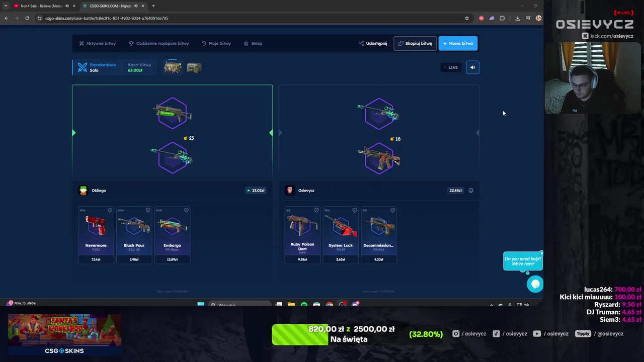This screenshot has width=644, height=362.
Task: Open the Nevermore P250 skin card
Action: pyautogui.click(x=96, y=235)
